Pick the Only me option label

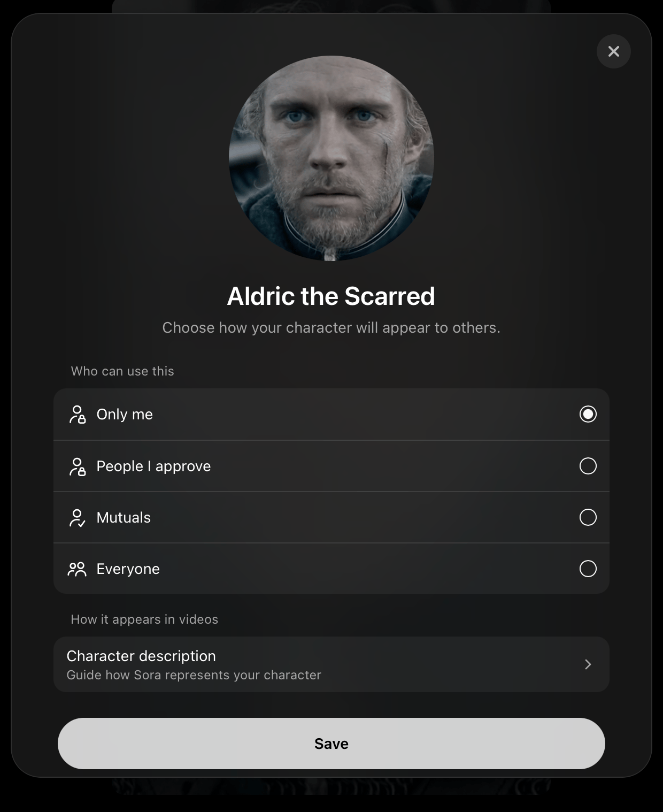tap(125, 415)
